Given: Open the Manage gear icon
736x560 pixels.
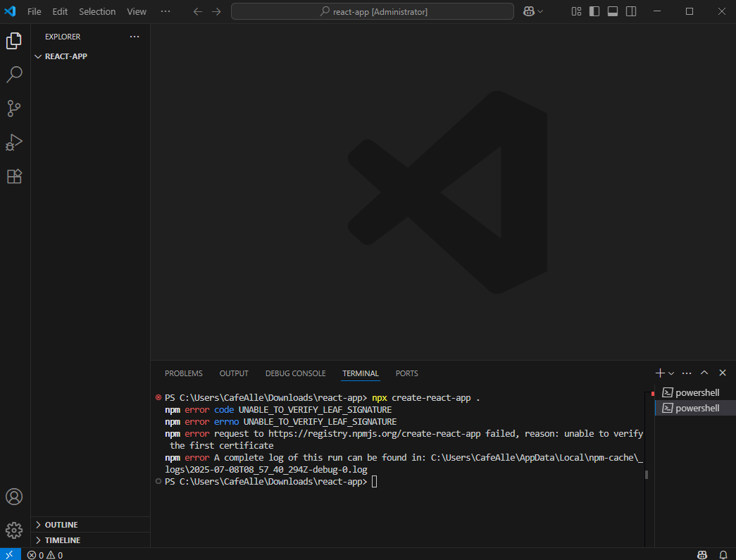Looking at the screenshot, I should [x=14, y=530].
